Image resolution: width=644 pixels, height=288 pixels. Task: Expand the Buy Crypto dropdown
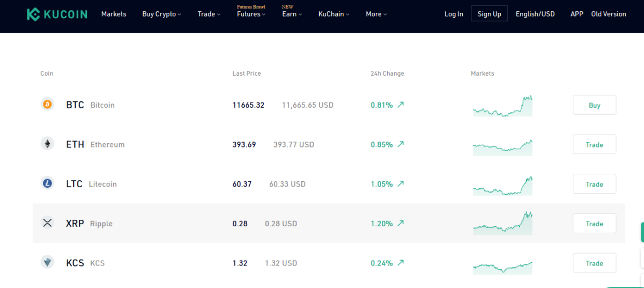pos(161,14)
